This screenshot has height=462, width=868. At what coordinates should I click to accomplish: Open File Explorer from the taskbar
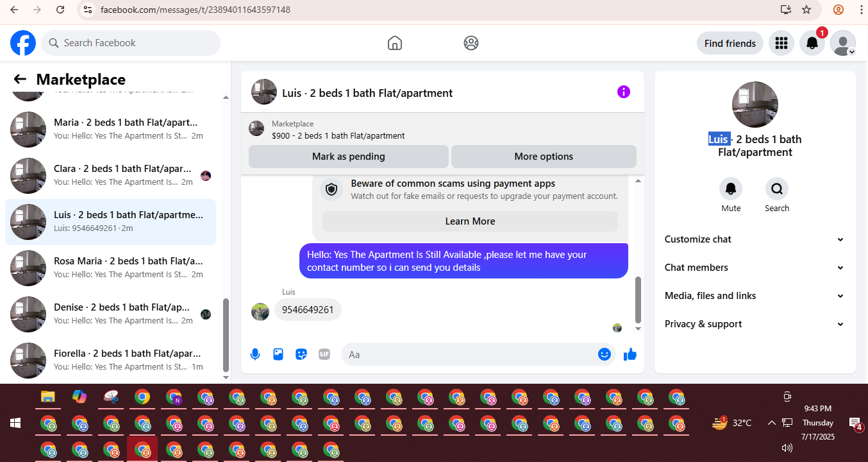pyautogui.click(x=47, y=397)
